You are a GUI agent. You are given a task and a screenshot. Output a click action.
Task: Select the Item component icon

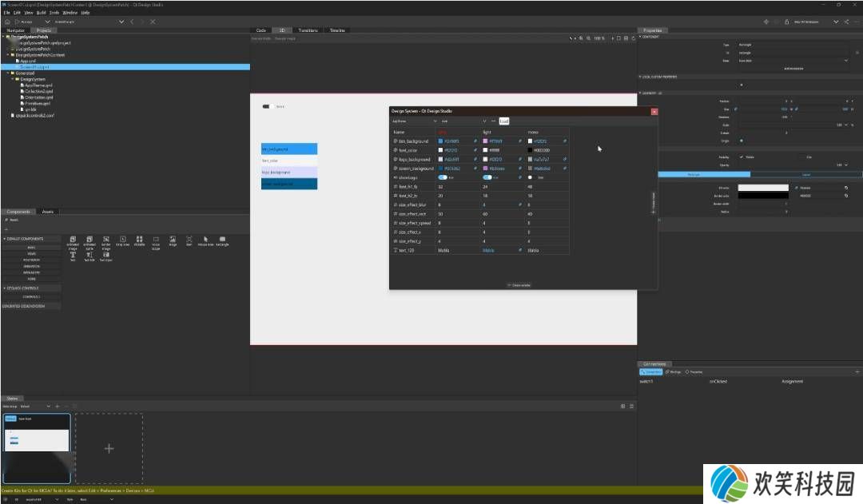pyautogui.click(x=189, y=240)
